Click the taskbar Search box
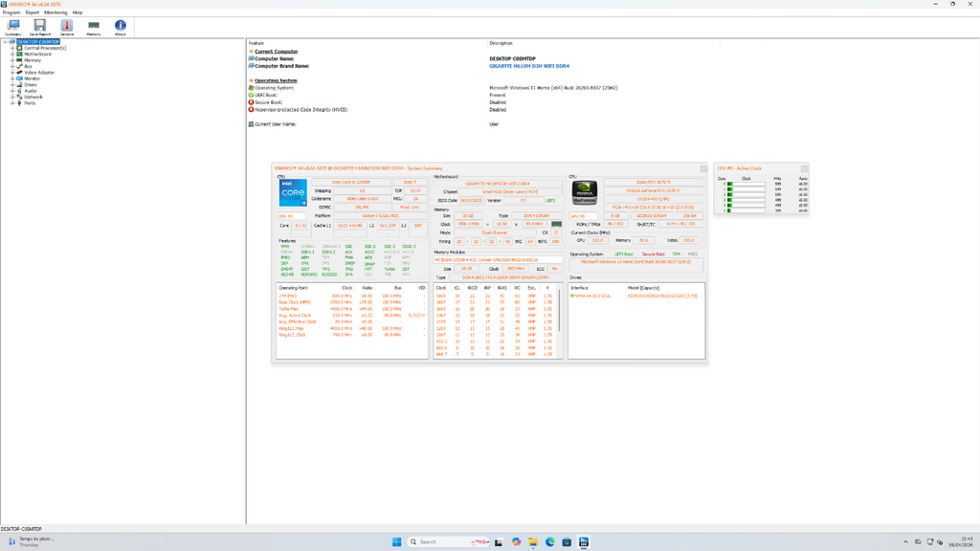The width and height of the screenshot is (980, 551). [448, 541]
